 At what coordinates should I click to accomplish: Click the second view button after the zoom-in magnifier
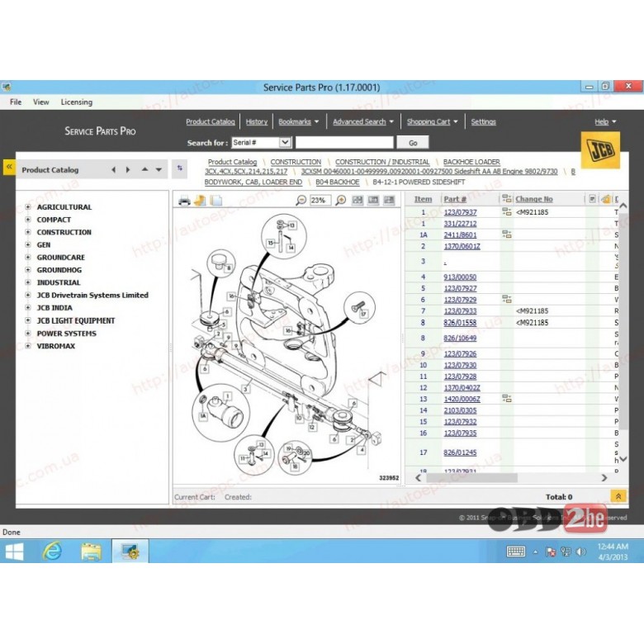[x=373, y=200]
